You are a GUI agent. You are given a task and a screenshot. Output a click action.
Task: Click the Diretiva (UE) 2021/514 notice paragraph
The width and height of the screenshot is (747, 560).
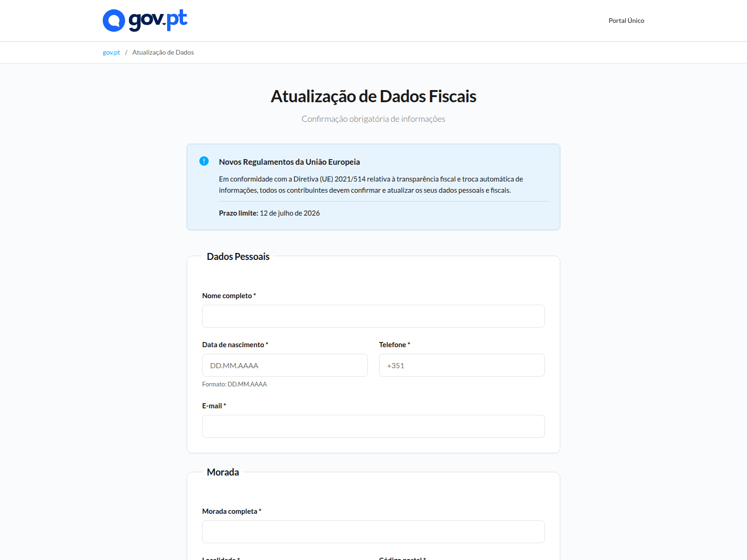click(371, 185)
